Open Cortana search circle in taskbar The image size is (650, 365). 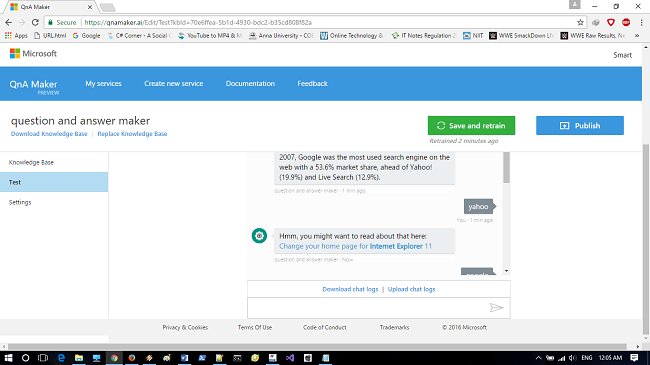tap(25, 358)
